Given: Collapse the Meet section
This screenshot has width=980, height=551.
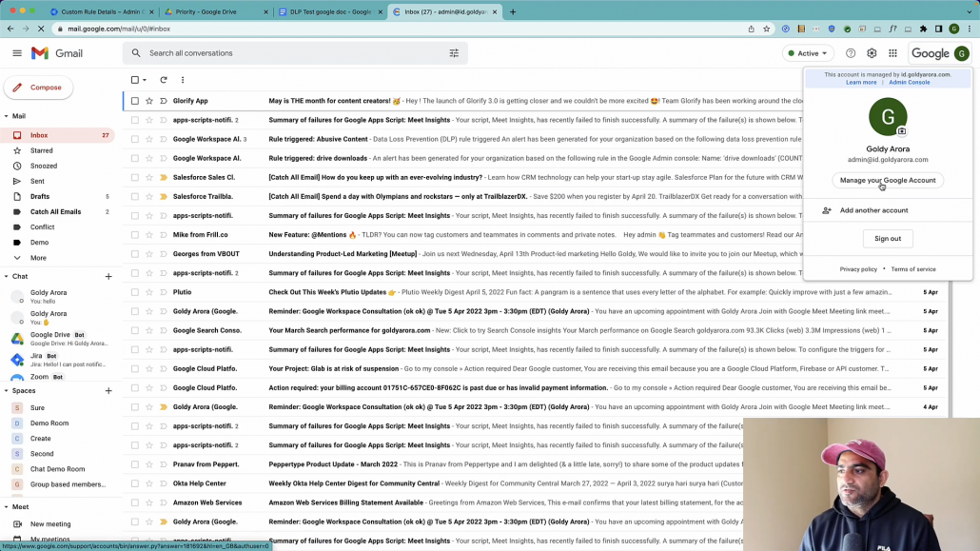Looking at the screenshot, I should [x=7, y=507].
